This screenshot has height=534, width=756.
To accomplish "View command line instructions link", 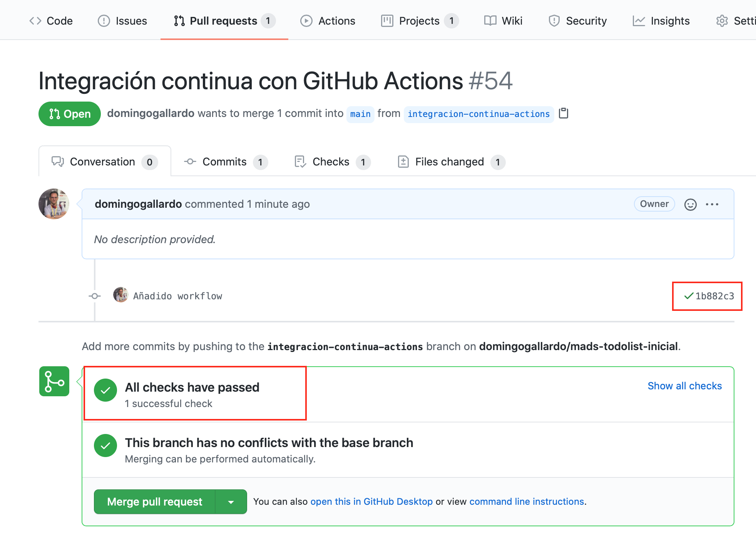I will point(527,502).
